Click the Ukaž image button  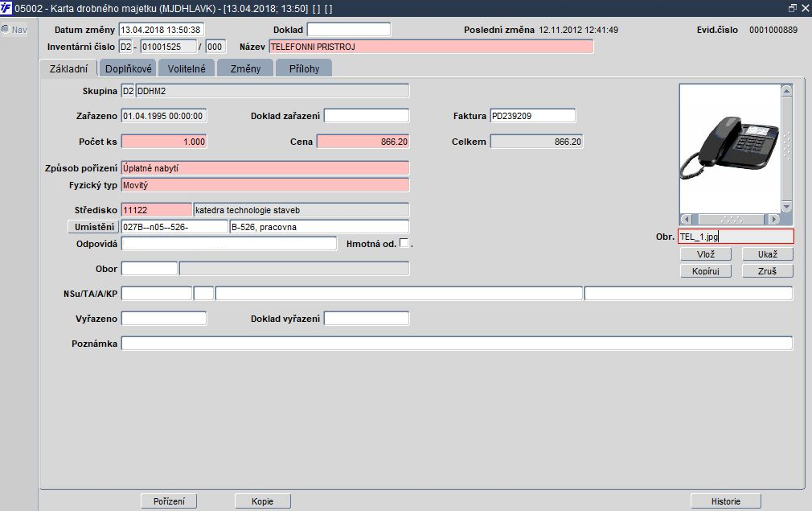[768, 254]
